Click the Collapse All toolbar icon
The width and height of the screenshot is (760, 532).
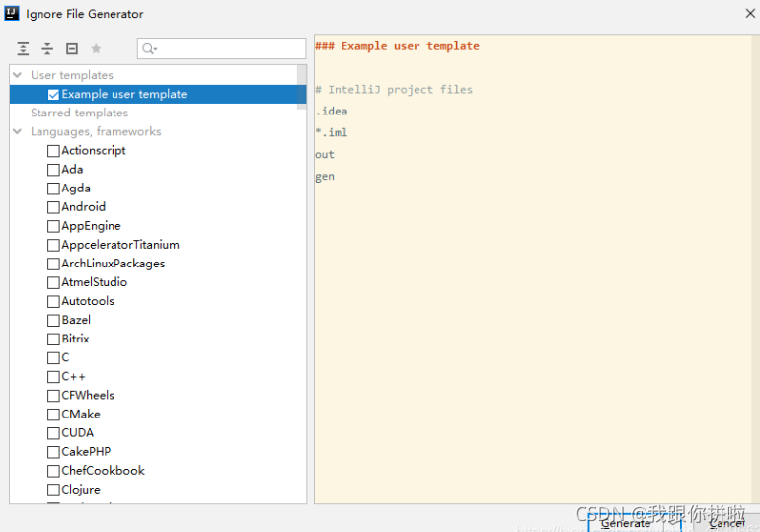pyautogui.click(x=47, y=49)
